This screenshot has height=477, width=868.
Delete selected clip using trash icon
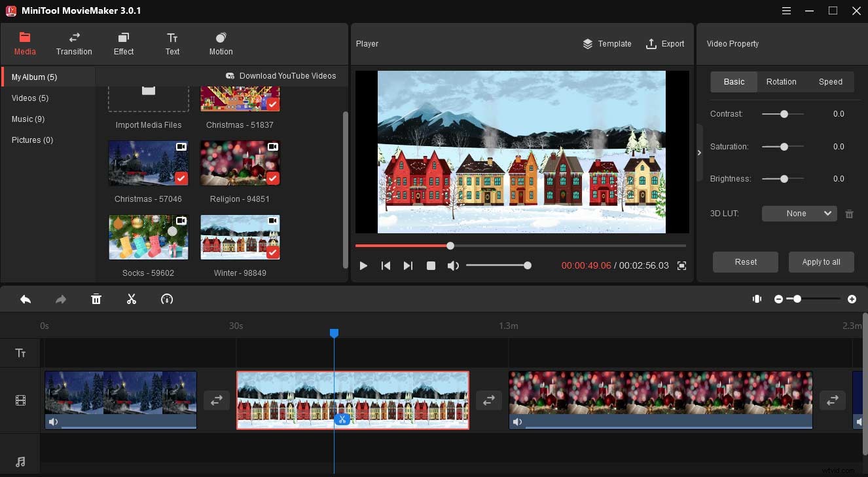(96, 299)
